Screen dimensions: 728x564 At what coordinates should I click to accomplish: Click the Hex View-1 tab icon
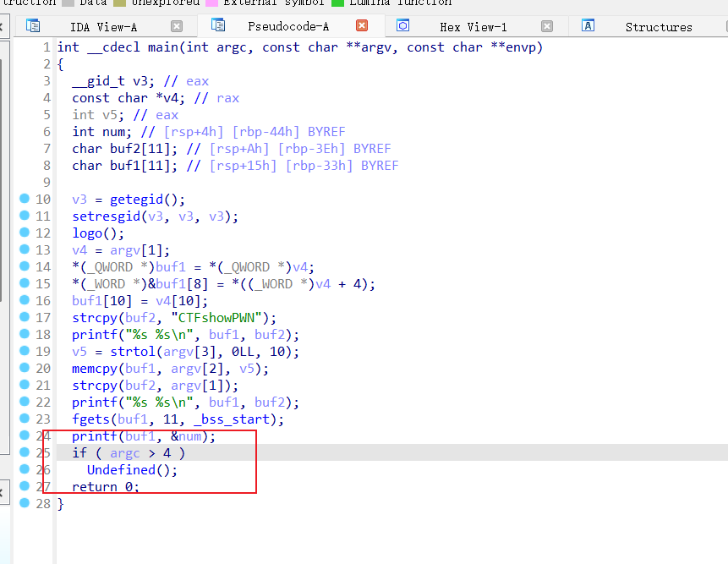(403, 26)
